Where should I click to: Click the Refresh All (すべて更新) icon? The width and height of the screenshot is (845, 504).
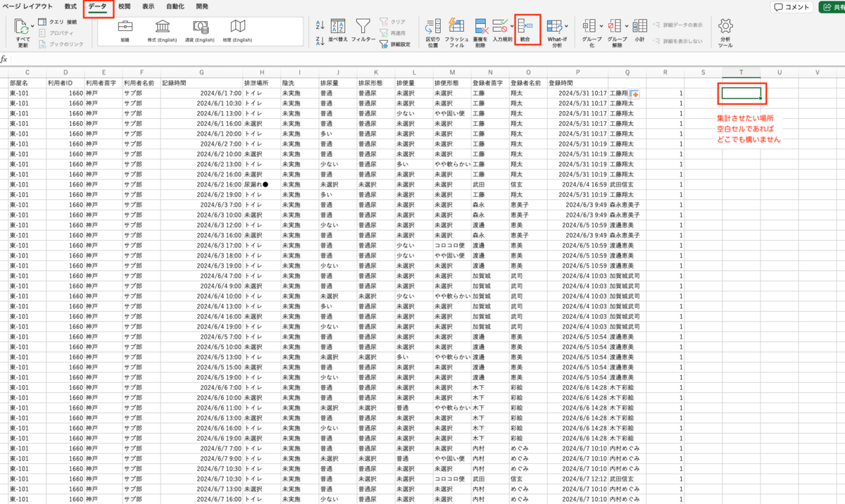point(22,27)
